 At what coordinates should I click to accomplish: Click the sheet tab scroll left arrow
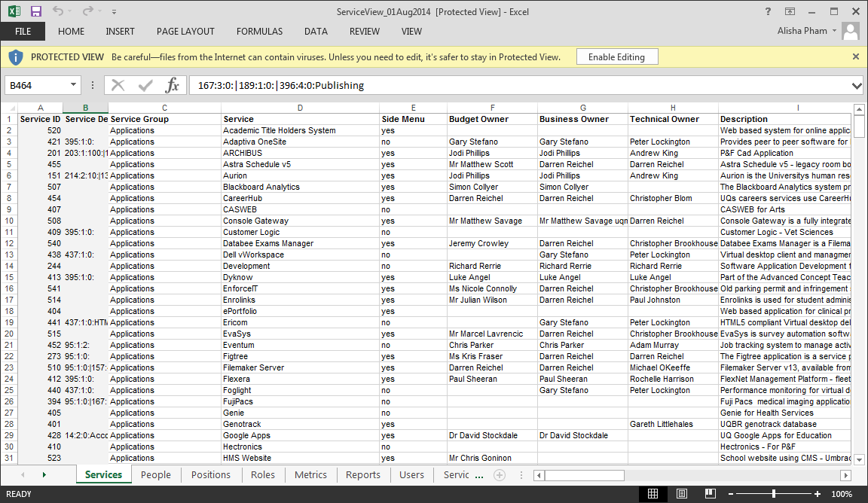(x=23, y=475)
